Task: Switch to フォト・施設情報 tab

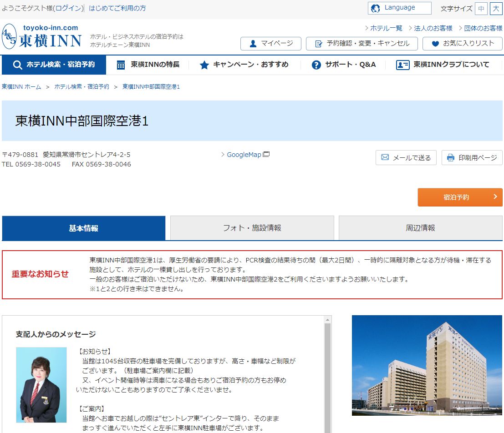Action: 252,228
